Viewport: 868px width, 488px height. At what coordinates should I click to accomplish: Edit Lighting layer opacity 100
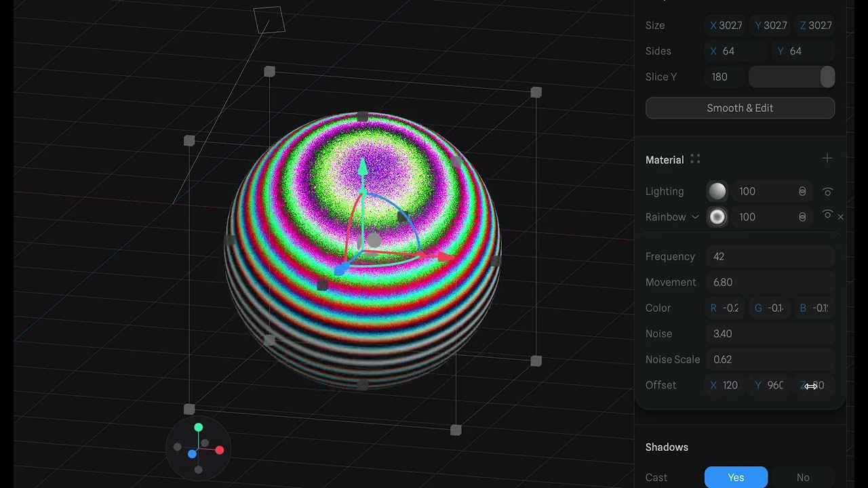[762, 191]
